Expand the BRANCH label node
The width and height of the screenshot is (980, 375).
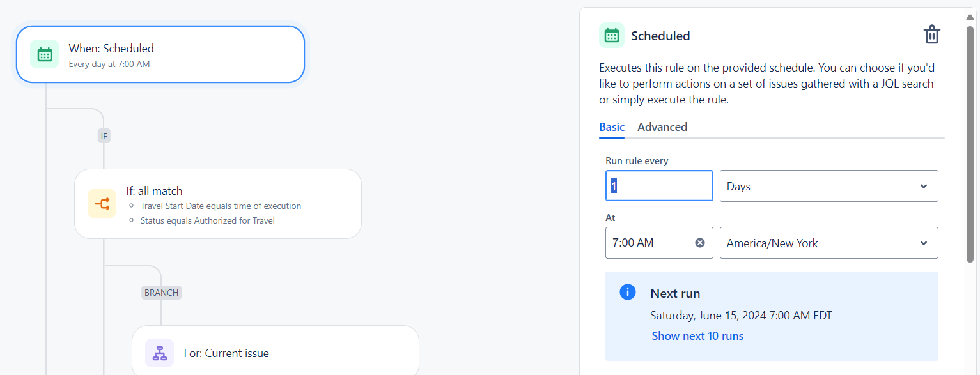pos(161,292)
